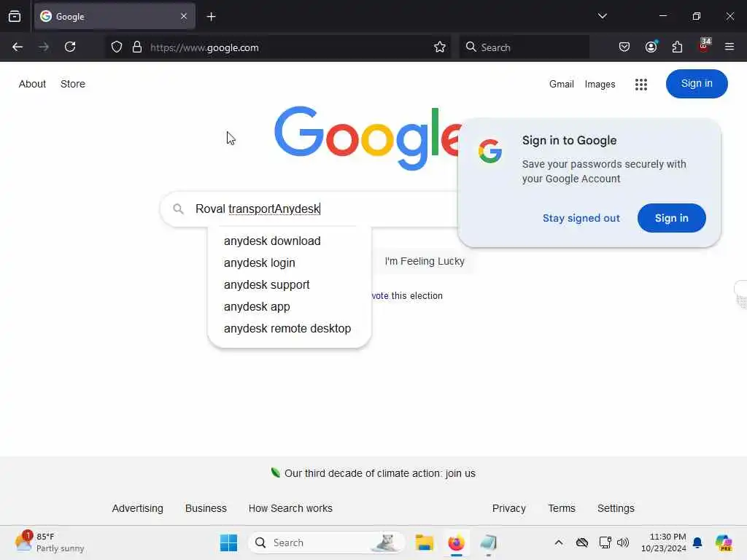This screenshot has height=560, width=747.
Task: Open the Gmail link
Action: 561,85
